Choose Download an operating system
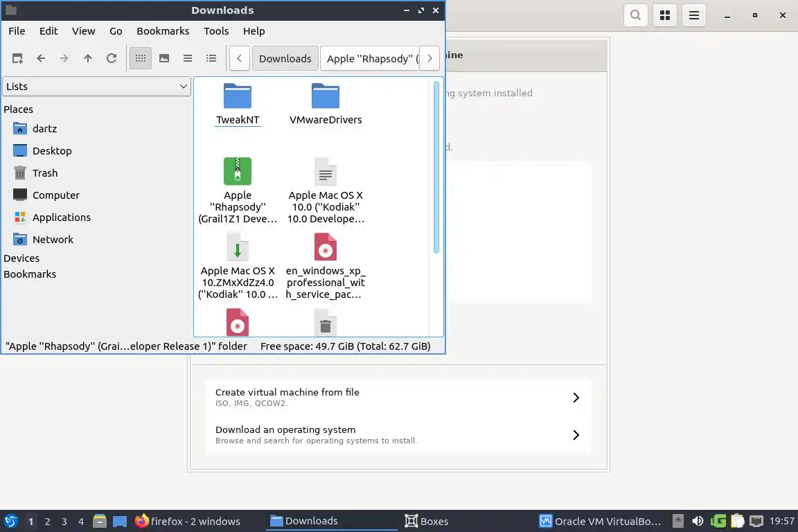 click(398, 435)
